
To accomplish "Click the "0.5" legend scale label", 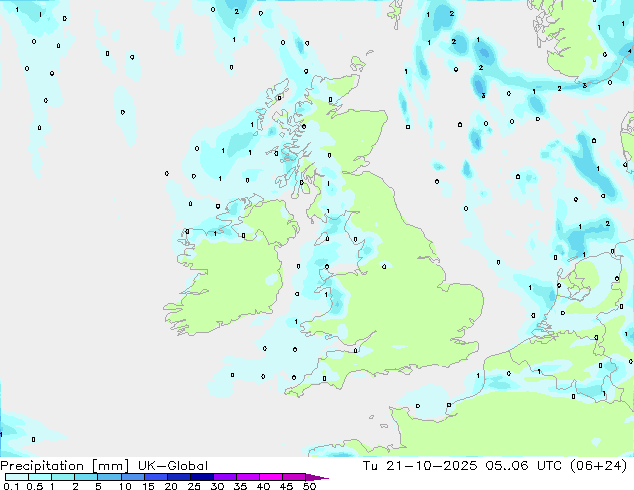I will 35,486.
